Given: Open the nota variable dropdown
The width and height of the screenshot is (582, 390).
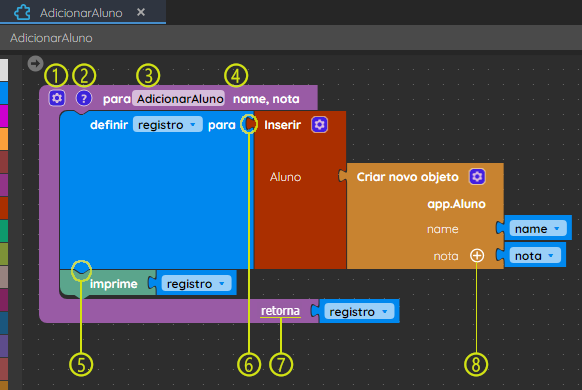Looking at the screenshot, I should pyautogui.click(x=535, y=255).
